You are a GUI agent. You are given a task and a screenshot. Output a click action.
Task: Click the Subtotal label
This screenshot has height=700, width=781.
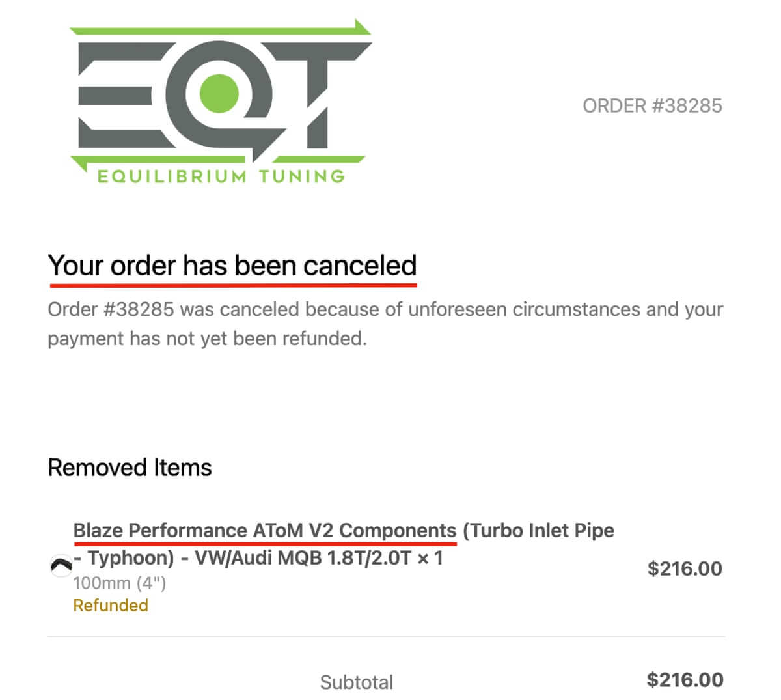tap(357, 682)
